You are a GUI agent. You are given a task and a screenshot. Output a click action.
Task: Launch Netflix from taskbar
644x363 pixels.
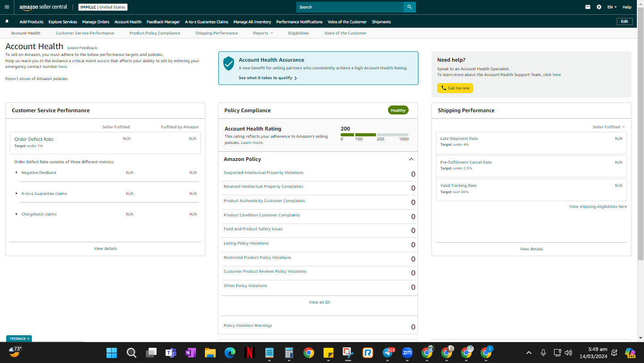click(250, 353)
